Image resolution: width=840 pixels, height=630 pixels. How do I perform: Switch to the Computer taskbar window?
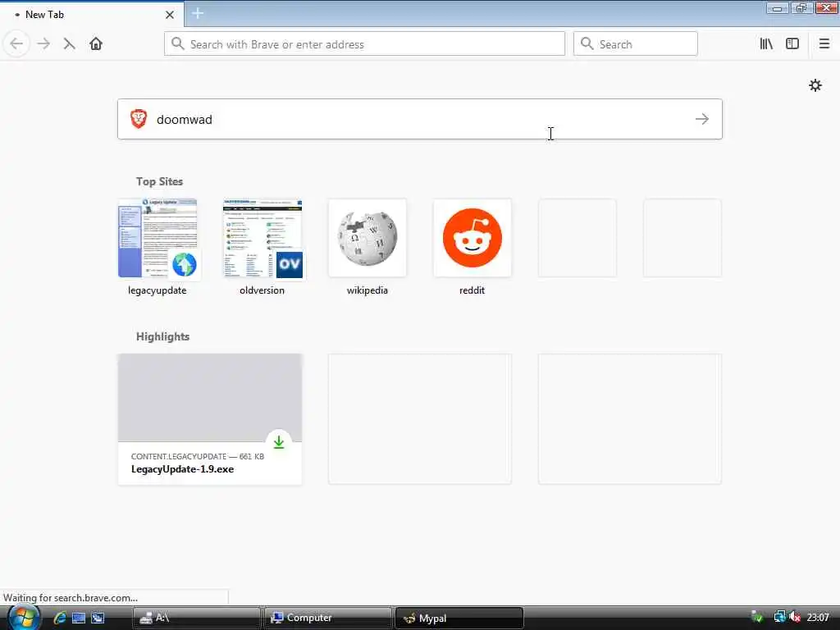click(x=327, y=619)
